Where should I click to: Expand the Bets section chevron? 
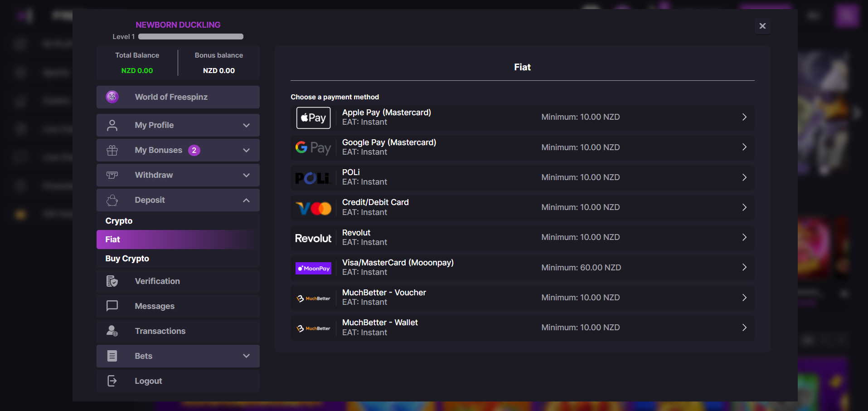coord(246,356)
